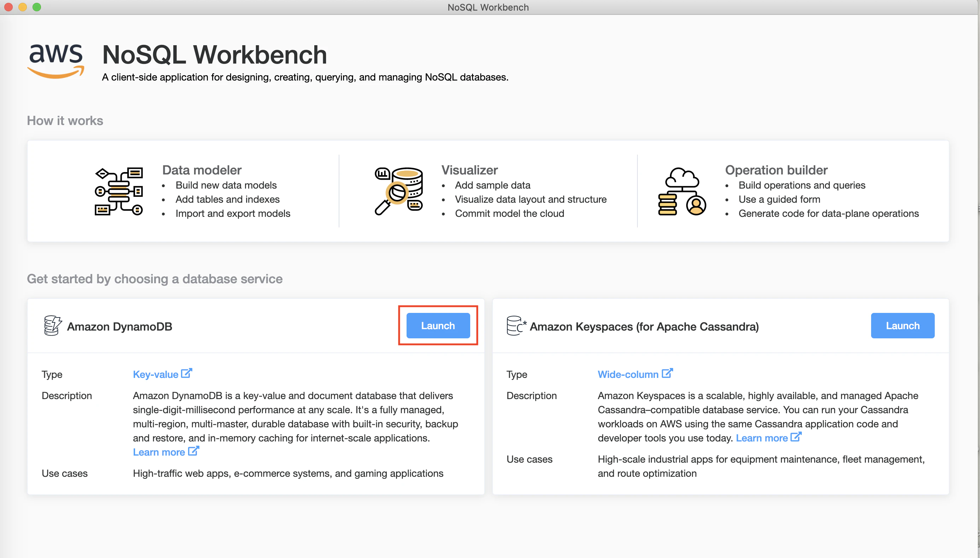This screenshot has height=558, width=980.
Task: Click the Amazon Keyspaces database icon
Action: coord(515,326)
